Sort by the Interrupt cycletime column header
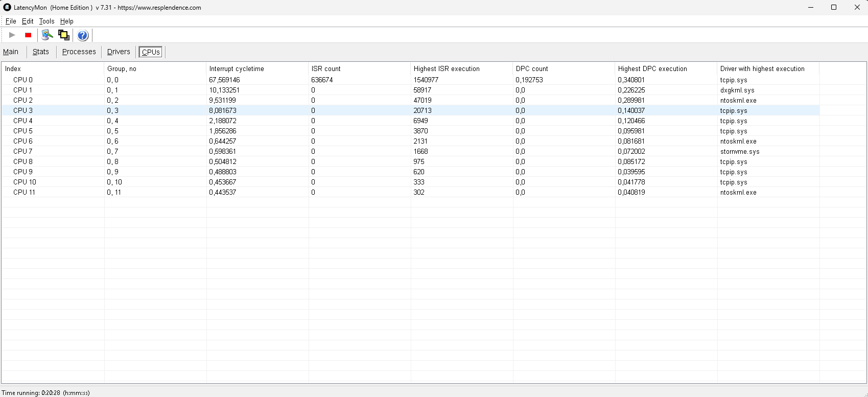The height and width of the screenshot is (397, 868). coord(257,68)
